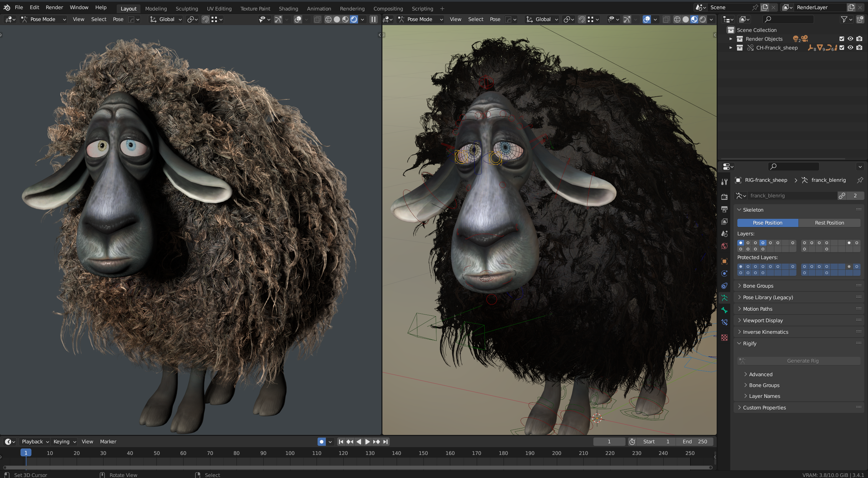Image resolution: width=868 pixels, height=478 pixels.
Task: Hide CH-Franck_sheep collection in viewport
Action: click(x=850, y=47)
